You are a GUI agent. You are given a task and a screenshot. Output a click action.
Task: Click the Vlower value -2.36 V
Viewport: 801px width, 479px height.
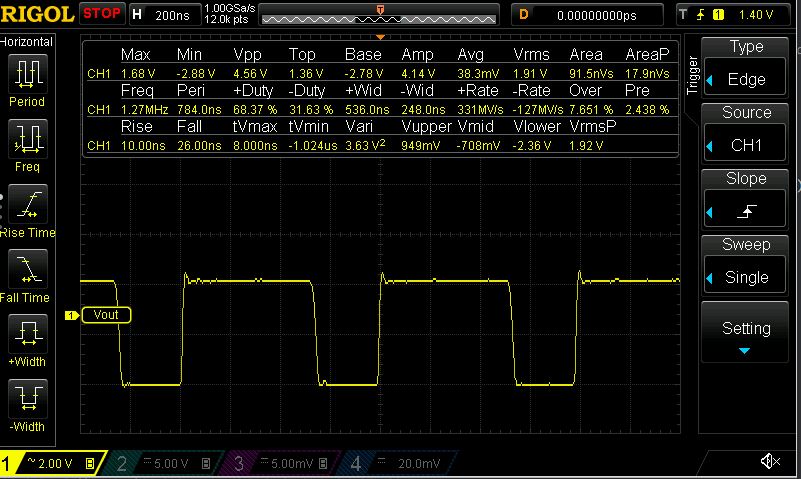(x=532, y=146)
